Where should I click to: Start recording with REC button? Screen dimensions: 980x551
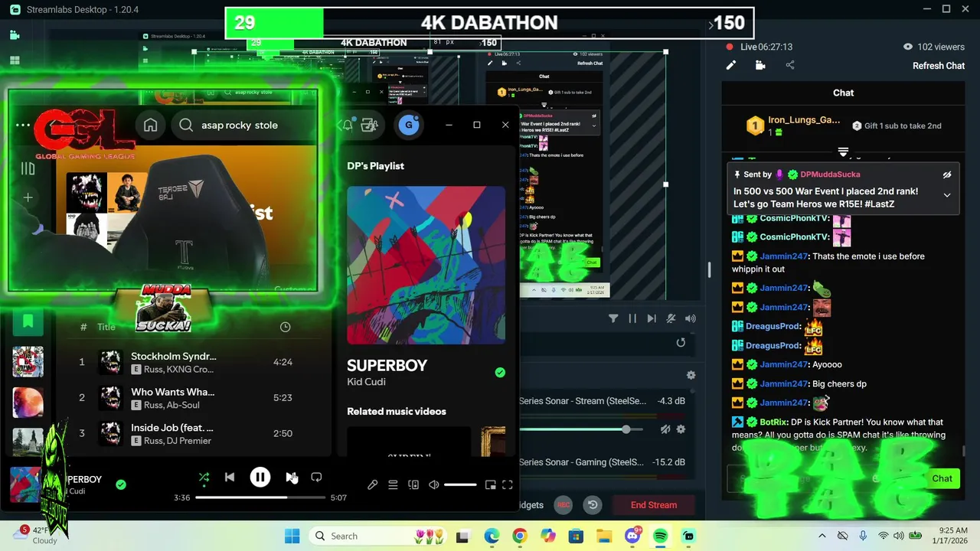click(x=563, y=505)
